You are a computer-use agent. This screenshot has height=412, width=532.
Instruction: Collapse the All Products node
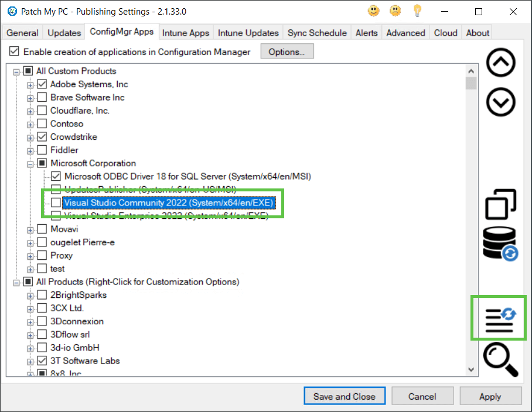16,283
